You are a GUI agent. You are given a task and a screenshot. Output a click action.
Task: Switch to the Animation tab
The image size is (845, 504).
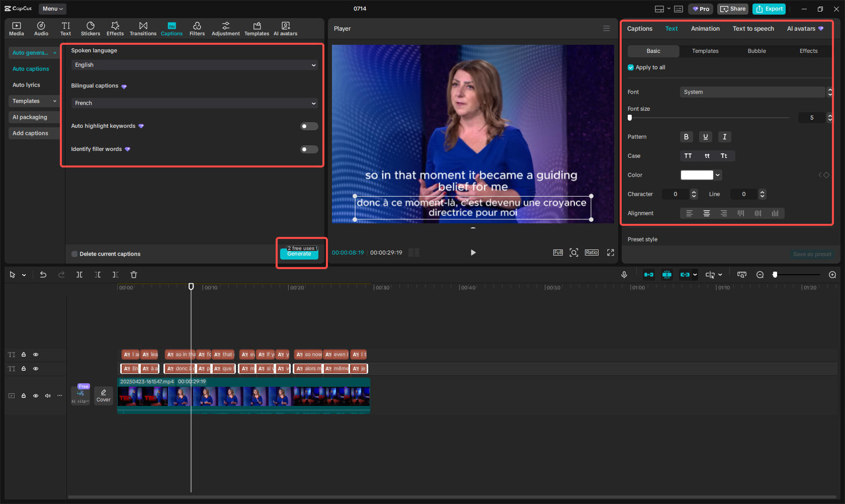pos(705,29)
